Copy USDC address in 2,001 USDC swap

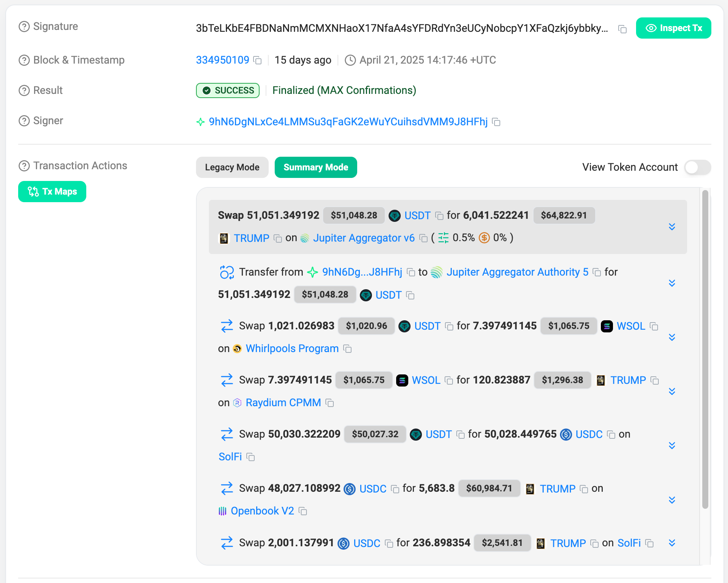coord(389,544)
